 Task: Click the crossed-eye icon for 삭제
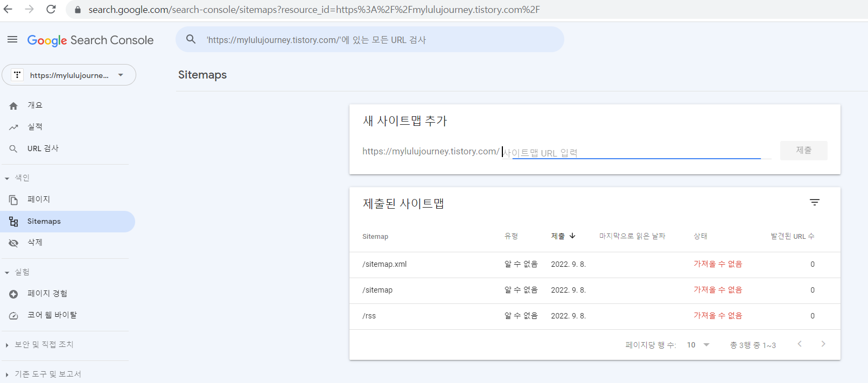[x=13, y=243]
